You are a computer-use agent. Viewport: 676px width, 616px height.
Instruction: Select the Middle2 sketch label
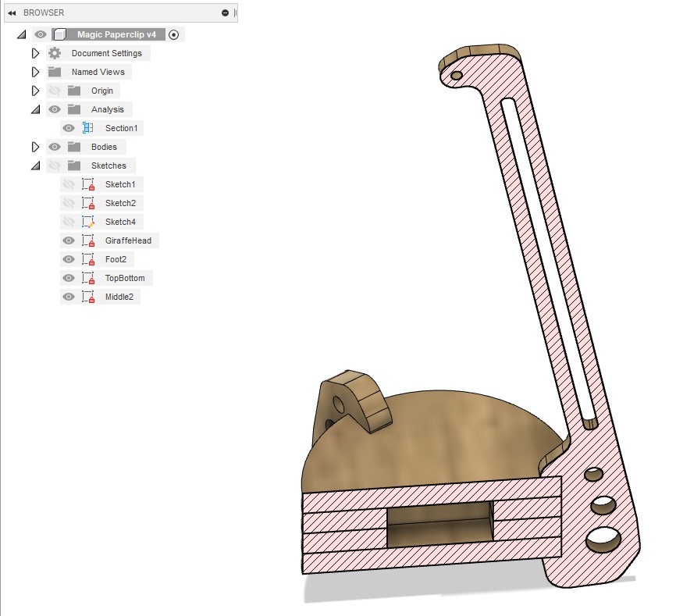tap(119, 296)
